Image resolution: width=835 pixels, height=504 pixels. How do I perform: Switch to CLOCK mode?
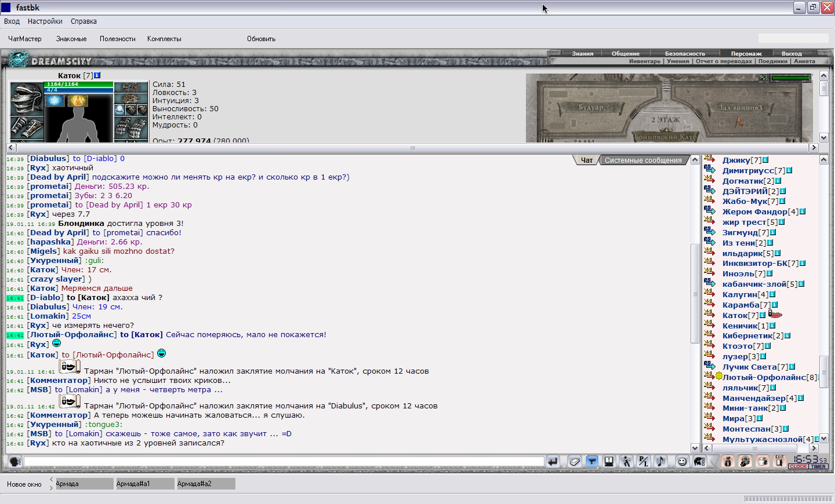click(798, 466)
